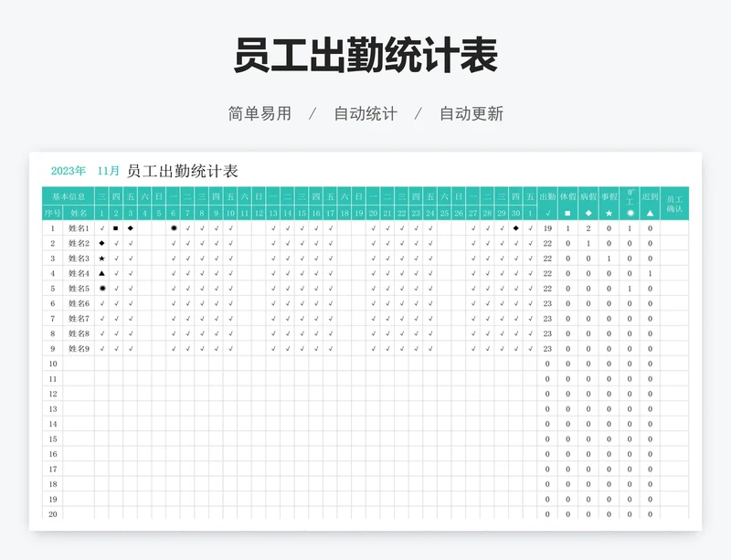
Task: Click sequence number 20 in 序号 column
Action: pos(53,514)
